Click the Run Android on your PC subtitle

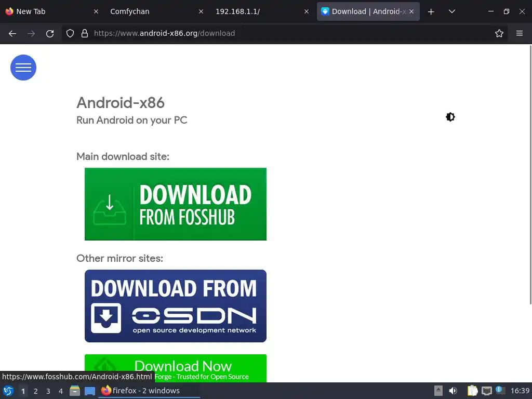(131, 120)
